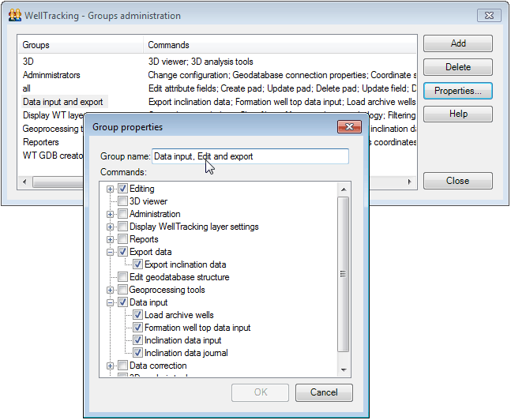
Task: Click the commands tree vertical scrollbar thumb
Action: [x=343, y=275]
